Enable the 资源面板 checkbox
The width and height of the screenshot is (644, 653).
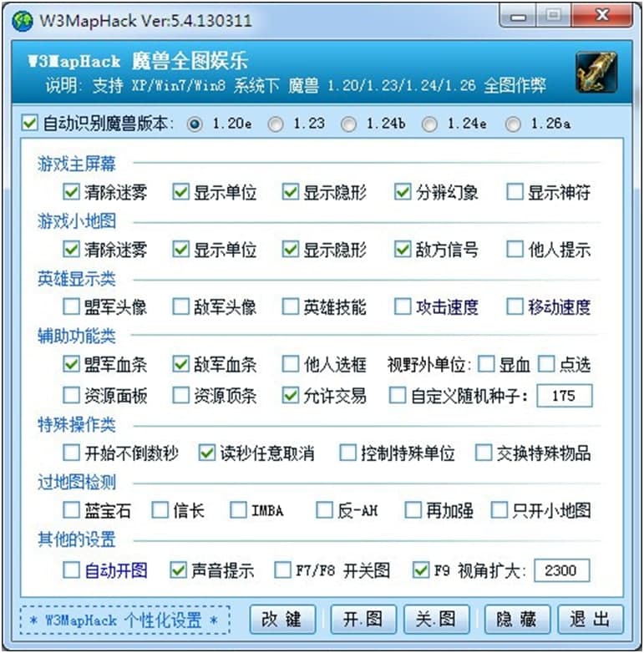(71, 395)
